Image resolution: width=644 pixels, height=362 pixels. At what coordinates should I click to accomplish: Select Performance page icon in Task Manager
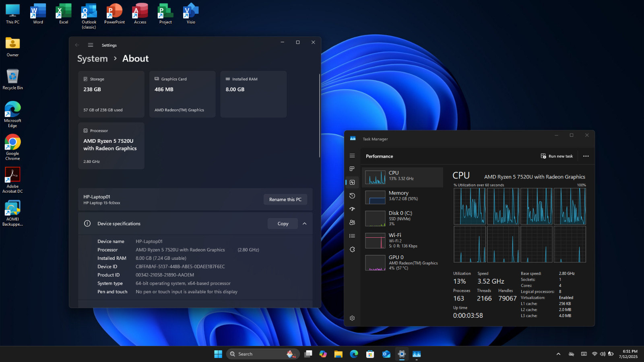click(x=352, y=182)
